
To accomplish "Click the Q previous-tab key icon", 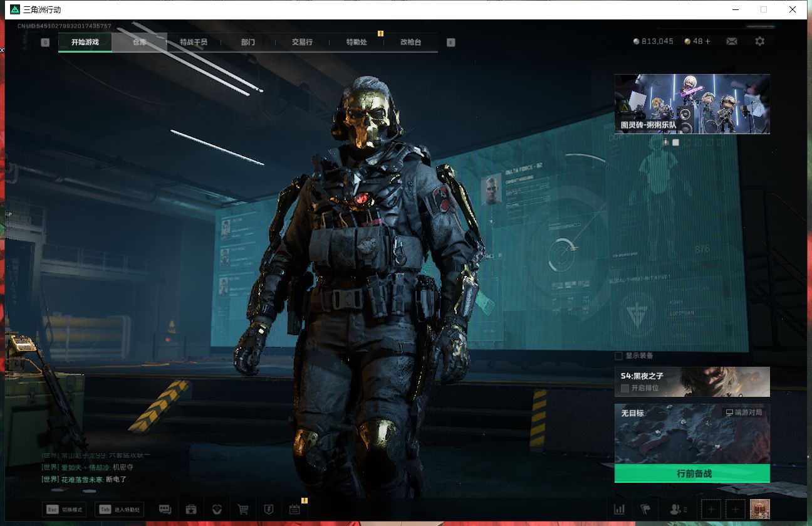I will pyautogui.click(x=45, y=42).
